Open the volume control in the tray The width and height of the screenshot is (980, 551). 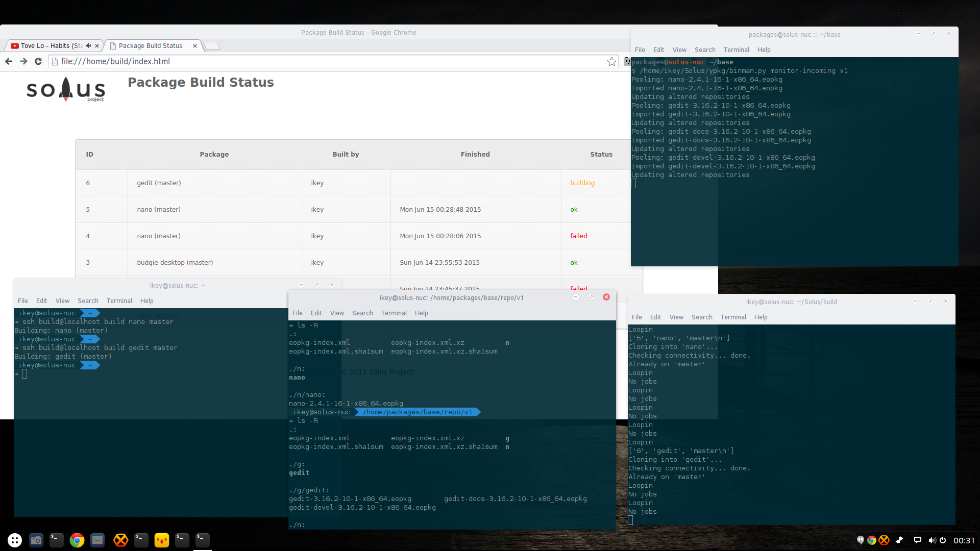point(932,540)
